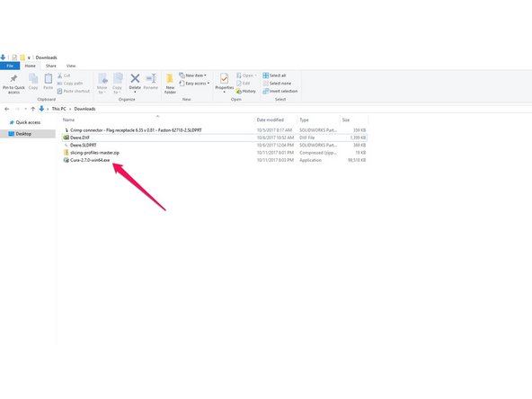Switch to the Home ribbon tab
This screenshot has height=399, width=532.
pos(31,66)
